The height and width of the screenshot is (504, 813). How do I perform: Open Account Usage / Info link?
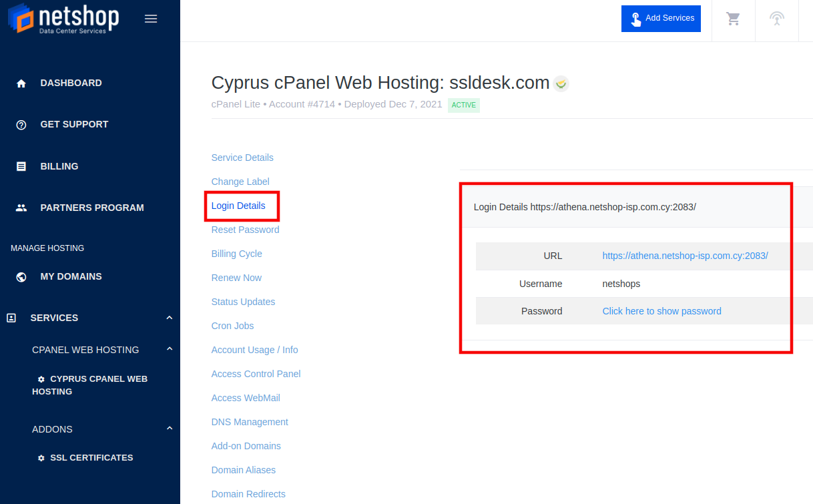(x=254, y=350)
